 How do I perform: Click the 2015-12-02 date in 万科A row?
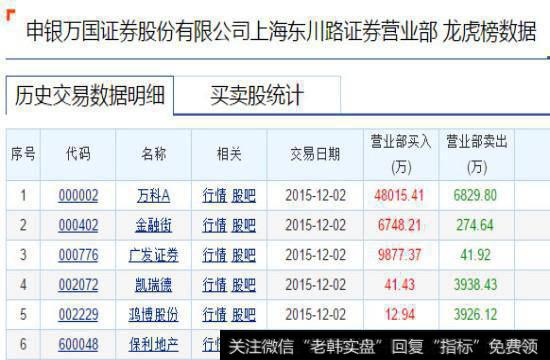315,195
